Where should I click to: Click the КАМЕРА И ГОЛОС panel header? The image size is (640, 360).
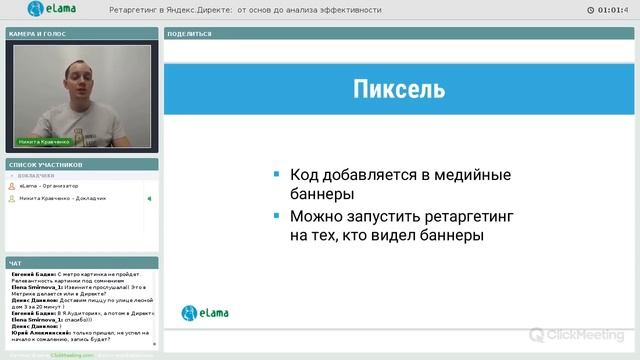point(82,34)
